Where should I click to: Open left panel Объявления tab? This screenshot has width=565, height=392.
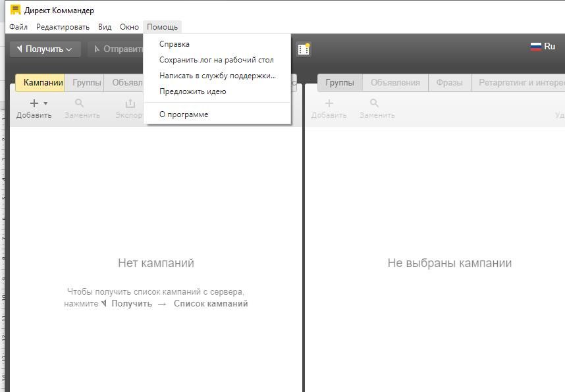[x=125, y=82]
